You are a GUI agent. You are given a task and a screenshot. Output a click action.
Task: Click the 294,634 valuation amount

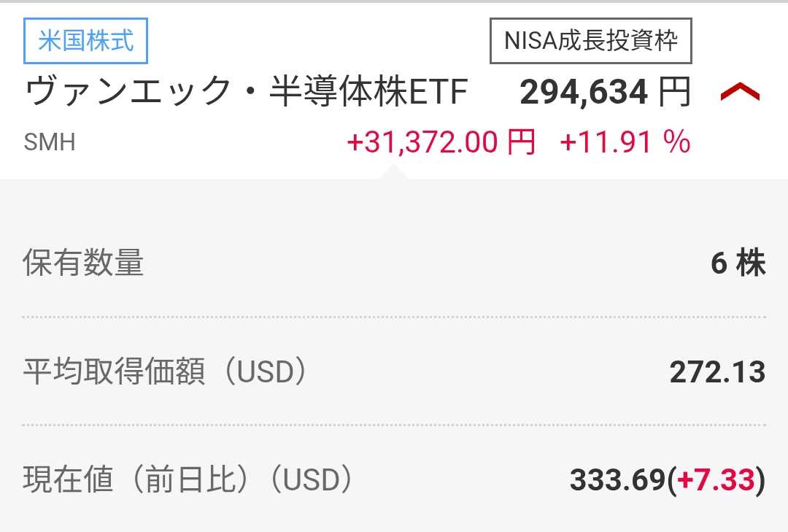tap(584, 93)
